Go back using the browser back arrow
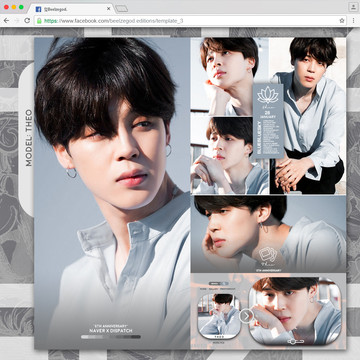The image size is (360, 360). coord(6,21)
